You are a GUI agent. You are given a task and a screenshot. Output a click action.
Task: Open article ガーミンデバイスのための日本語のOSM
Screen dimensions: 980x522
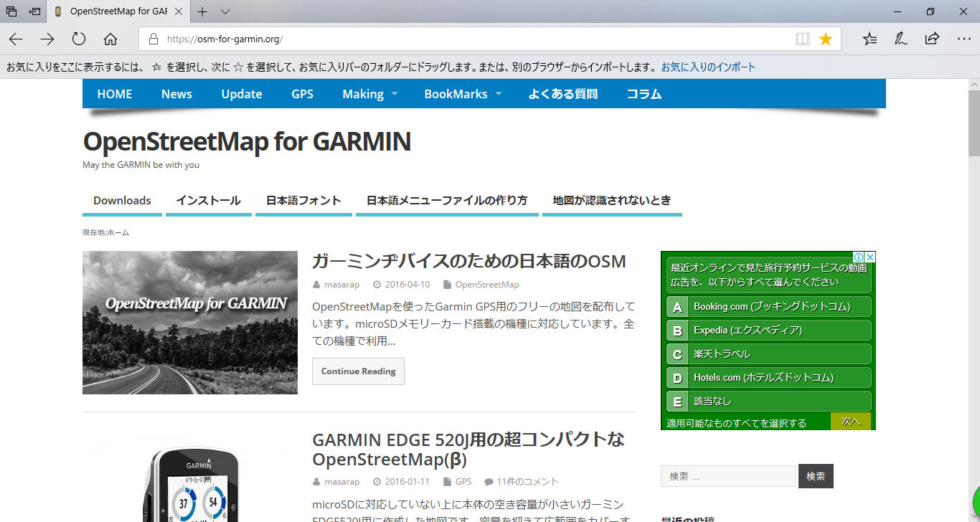(469, 261)
